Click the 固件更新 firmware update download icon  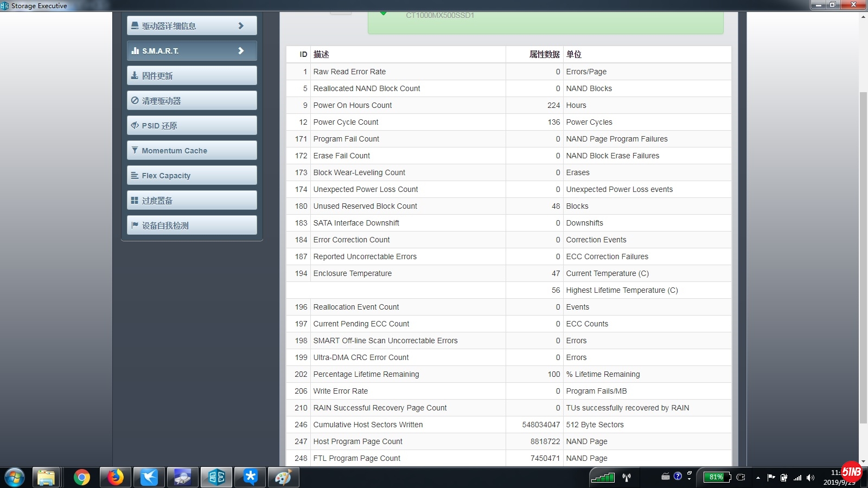(135, 76)
